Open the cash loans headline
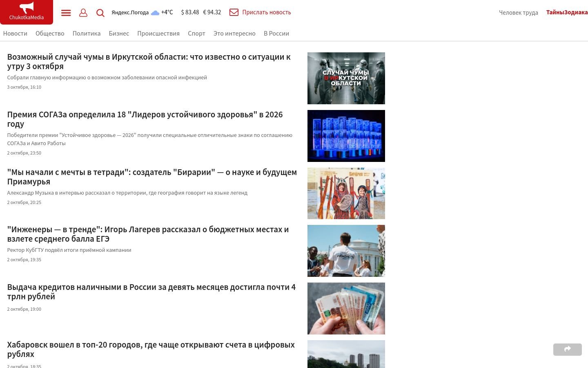 point(151,292)
